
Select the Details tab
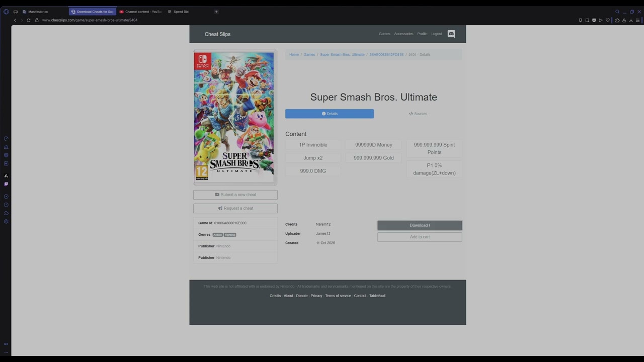(330, 114)
